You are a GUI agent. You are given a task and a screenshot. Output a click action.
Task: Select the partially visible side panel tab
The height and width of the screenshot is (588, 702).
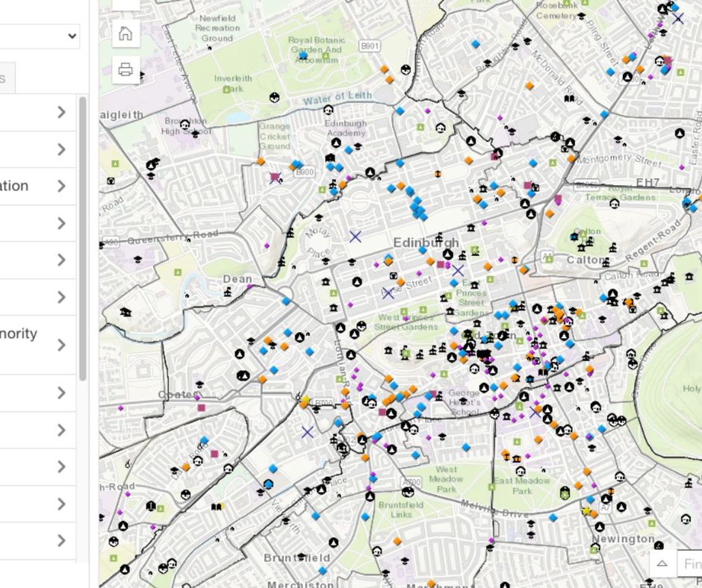6,78
